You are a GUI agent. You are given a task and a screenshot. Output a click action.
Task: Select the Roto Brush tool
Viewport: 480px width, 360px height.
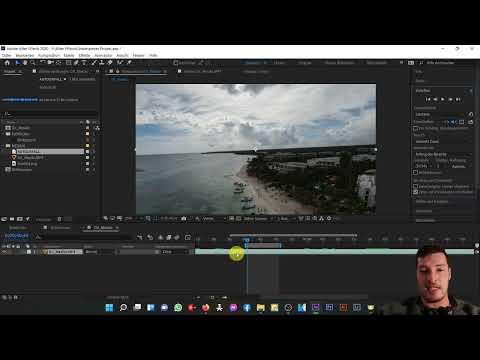click(x=120, y=63)
